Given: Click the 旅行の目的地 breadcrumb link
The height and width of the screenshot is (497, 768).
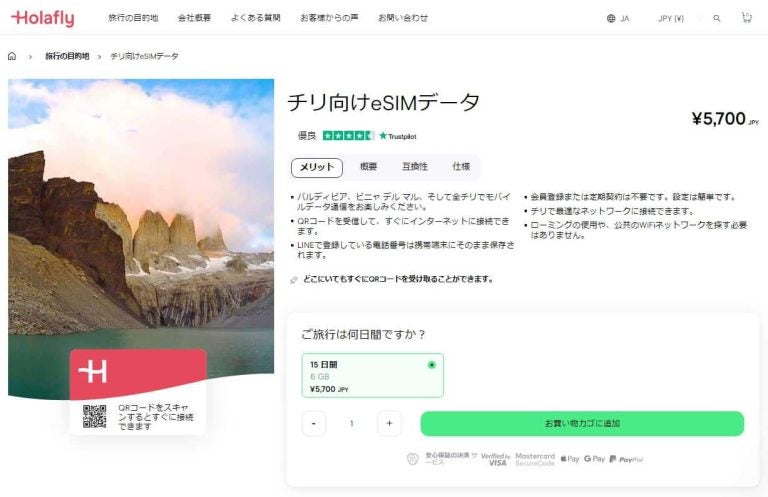Looking at the screenshot, I should pos(67,56).
